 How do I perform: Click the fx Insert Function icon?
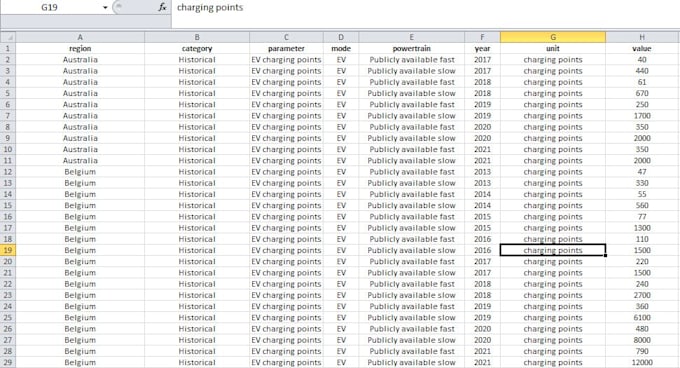(162, 7)
